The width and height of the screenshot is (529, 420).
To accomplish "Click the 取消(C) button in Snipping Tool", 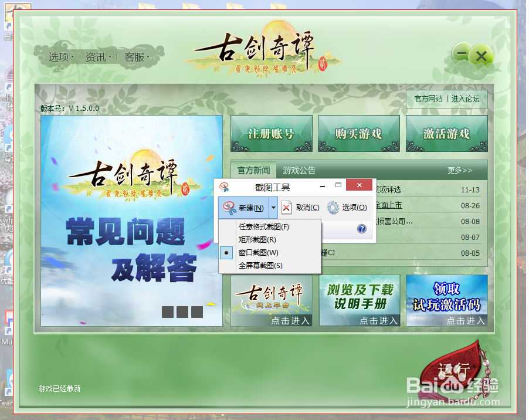I will [301, 208].
